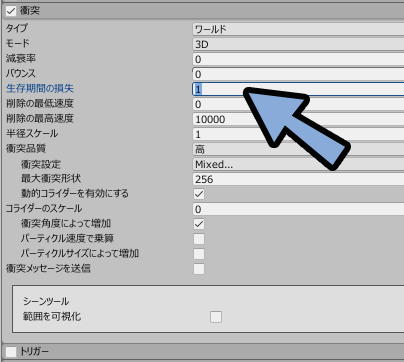Enable パーティクル速度で乗算 checkbox
Image resolution: width=404 pixels, height=362 pixels.
(199, 239)
